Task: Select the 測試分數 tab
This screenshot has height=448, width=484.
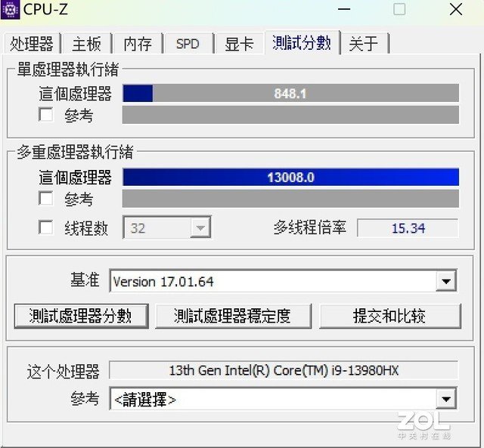Action: pos(302,42)
